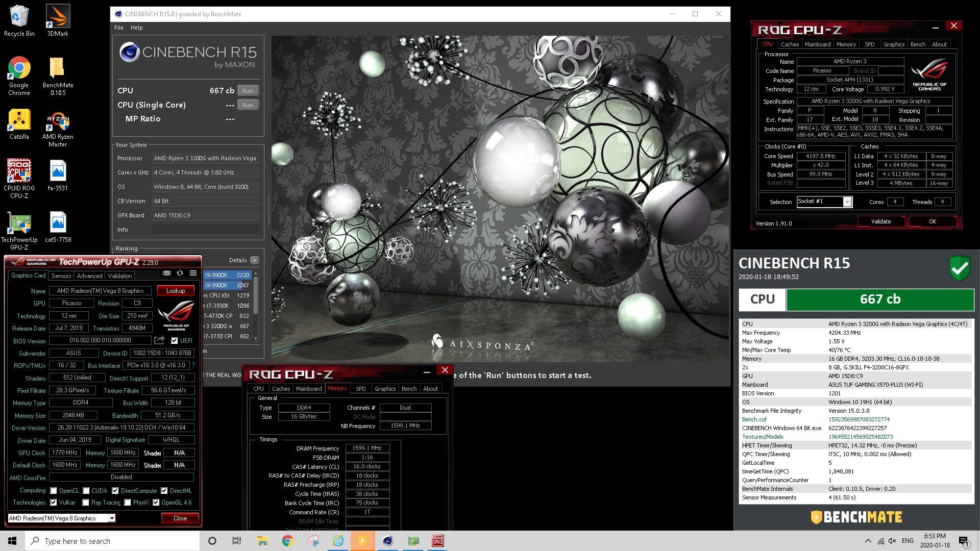Expand the Cinebench ranking Details arrow
980x551 pixels.
[x=255, y=260]
